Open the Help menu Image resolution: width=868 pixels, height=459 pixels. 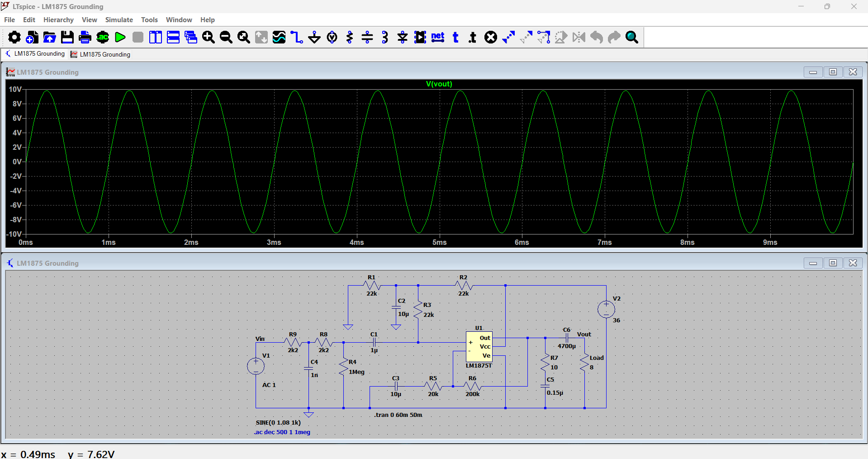(x=208, y=20)
